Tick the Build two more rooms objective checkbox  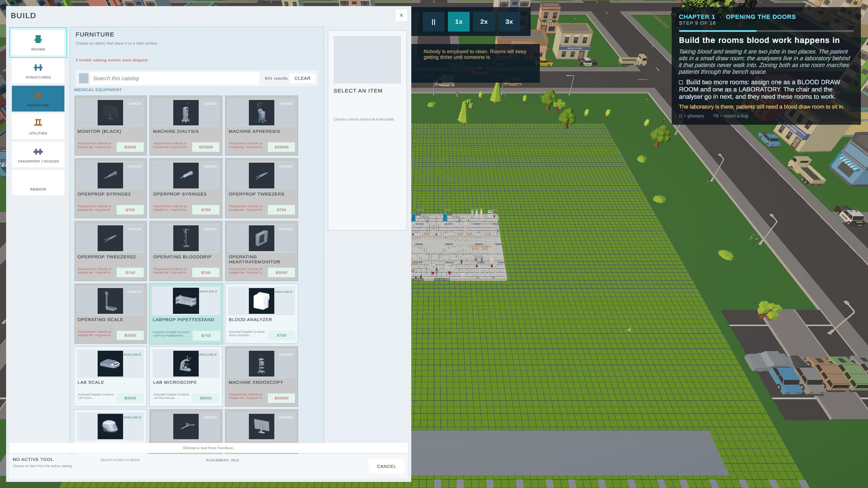[x=681, y=82]
